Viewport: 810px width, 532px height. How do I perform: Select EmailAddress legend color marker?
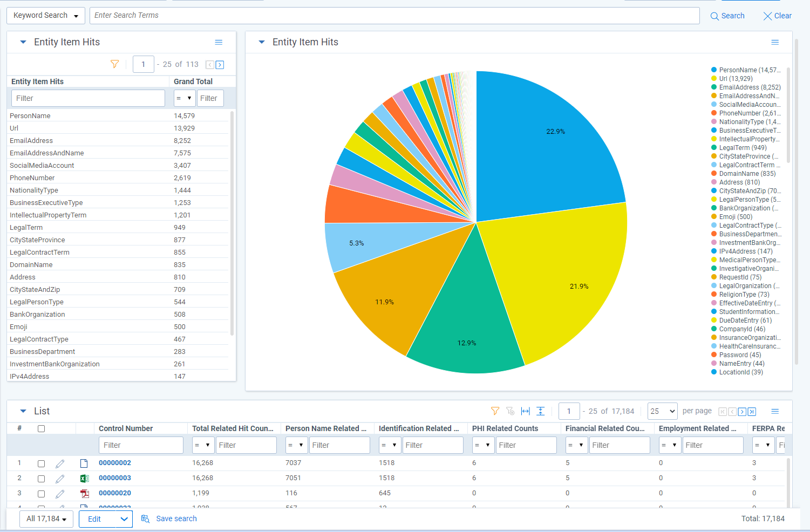pyautogui.click(x=714, y=87)
